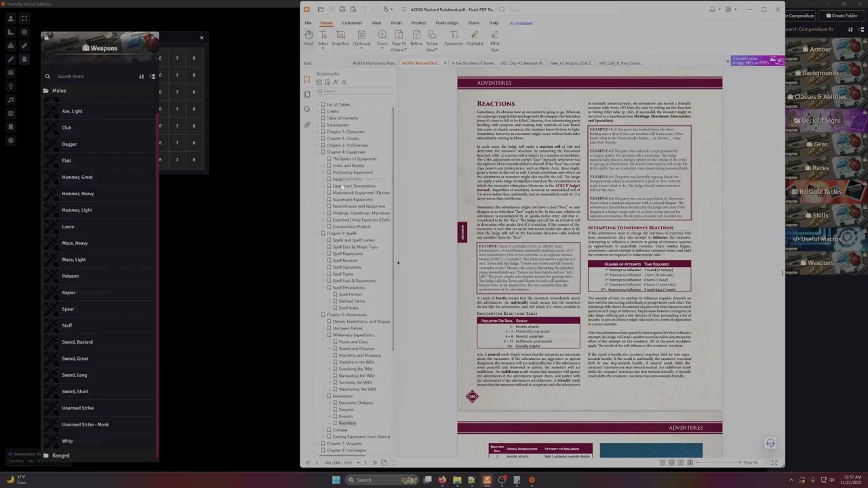The height and width of the screenshot is (488, 868).
Task: Increase bookmark font size icon
Action: [336, 82]
